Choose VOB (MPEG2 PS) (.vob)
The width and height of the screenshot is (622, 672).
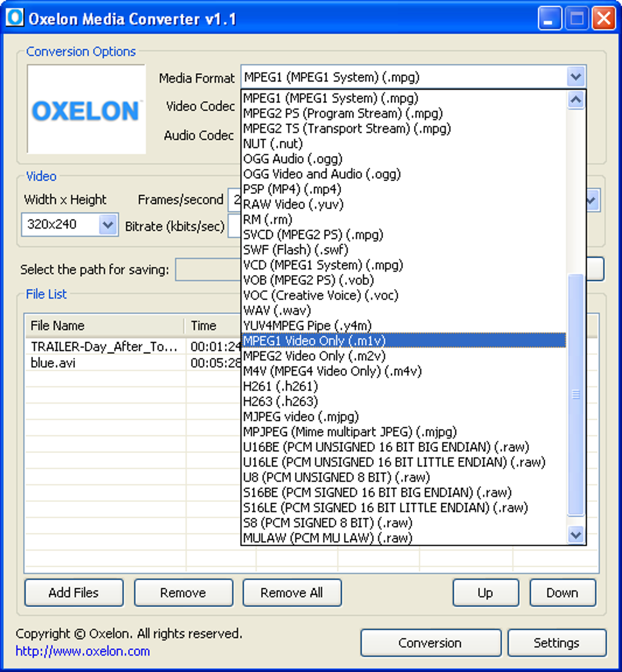[404, 281]
